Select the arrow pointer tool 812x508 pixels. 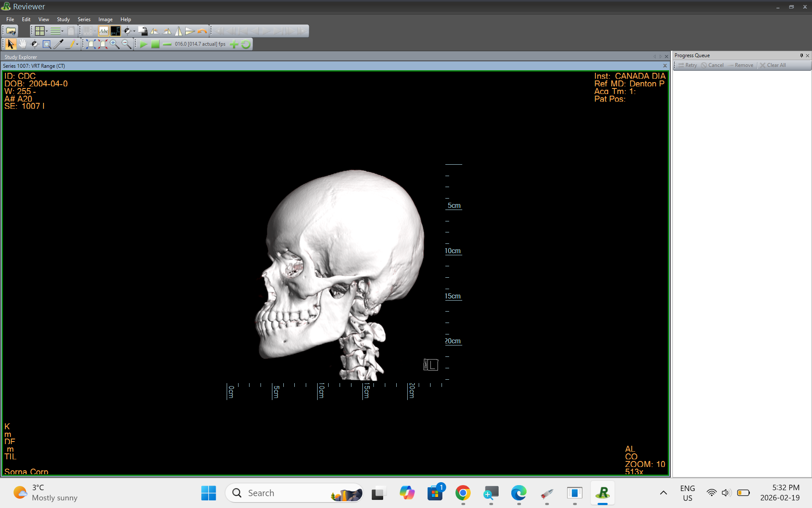point(10,44)
